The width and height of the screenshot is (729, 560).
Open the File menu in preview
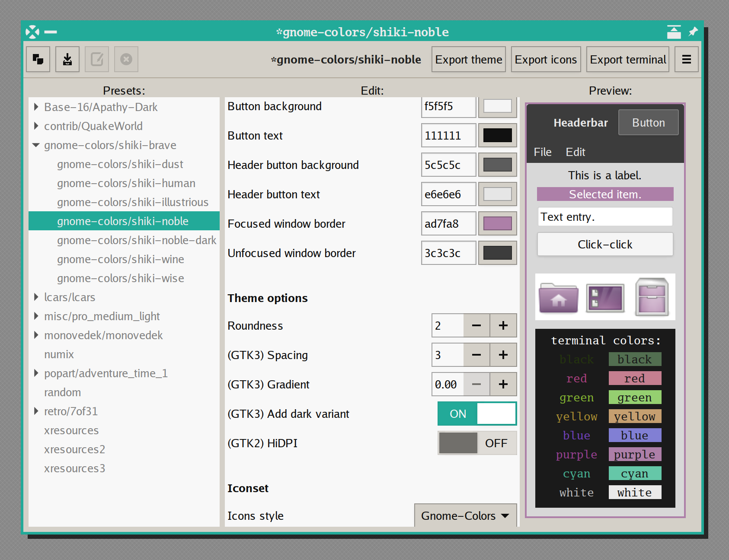[x=542, y=152]
